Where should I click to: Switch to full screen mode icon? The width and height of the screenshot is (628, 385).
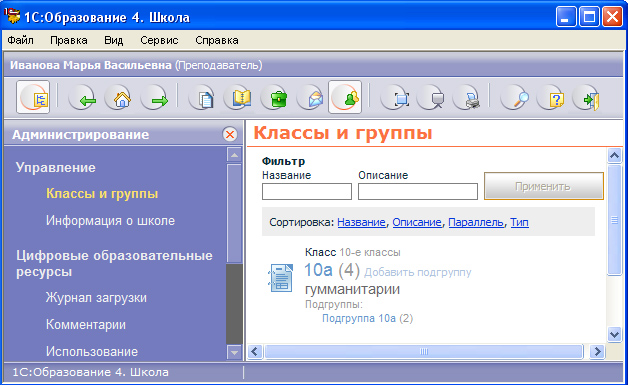395,97
